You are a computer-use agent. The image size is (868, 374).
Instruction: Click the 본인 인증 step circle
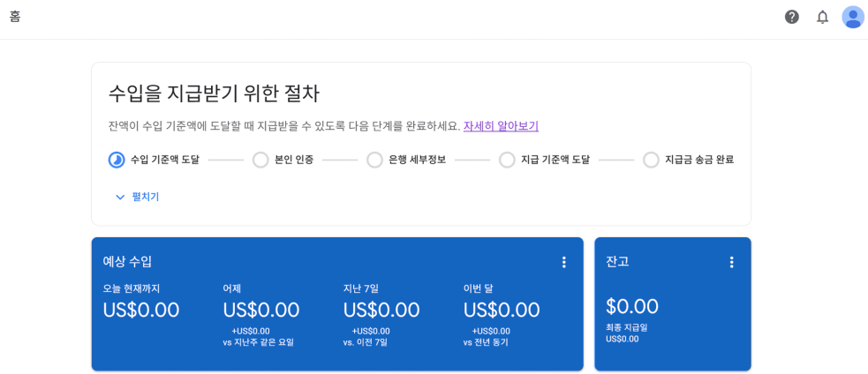260,160
